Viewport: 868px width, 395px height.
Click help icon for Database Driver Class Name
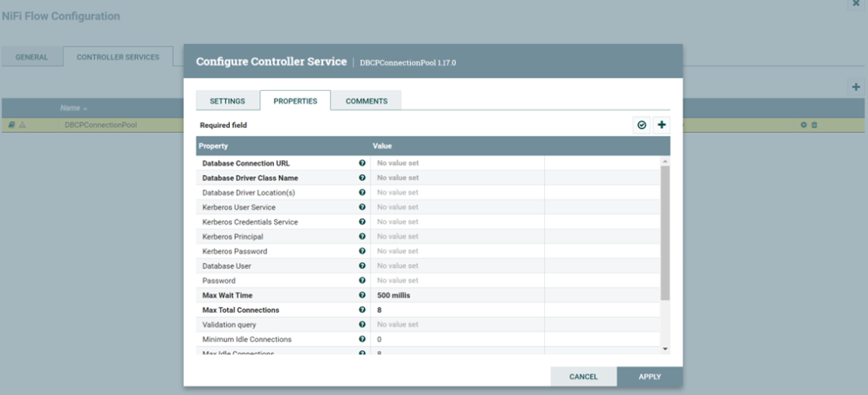coord(362,178)
